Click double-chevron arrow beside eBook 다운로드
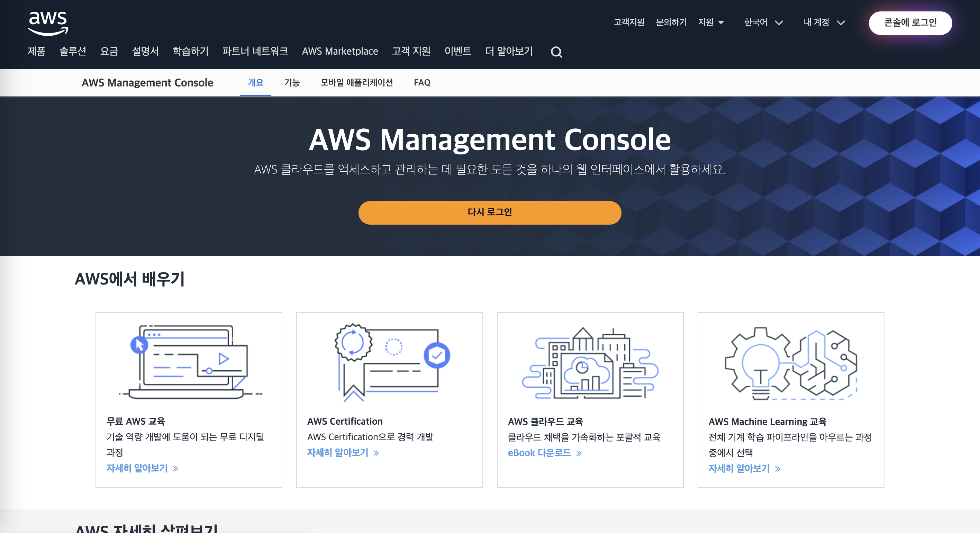Screen dimensions: 980x533 pos(579,453)
